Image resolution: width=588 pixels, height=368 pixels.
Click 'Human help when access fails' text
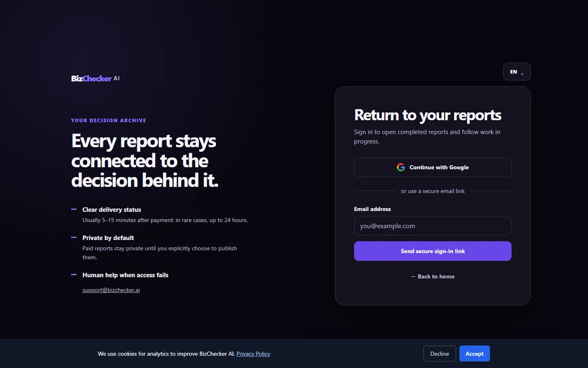pyautogui.click(x=125, y=275)
